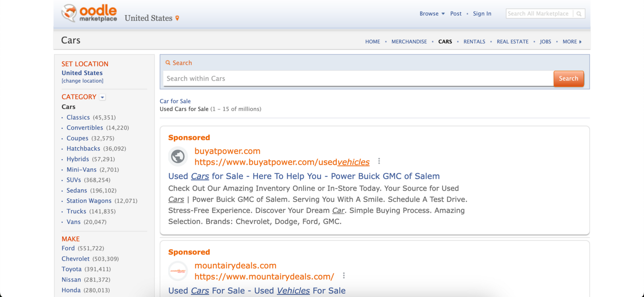
Task: Focus the Search within Cars field
Action: tap(358, 78)
